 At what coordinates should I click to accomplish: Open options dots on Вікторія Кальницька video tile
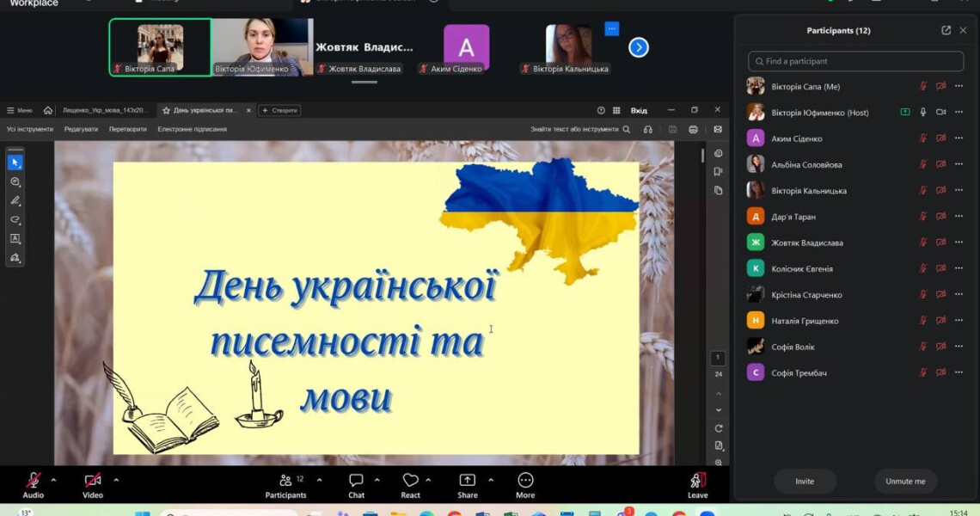pos(612,28)
